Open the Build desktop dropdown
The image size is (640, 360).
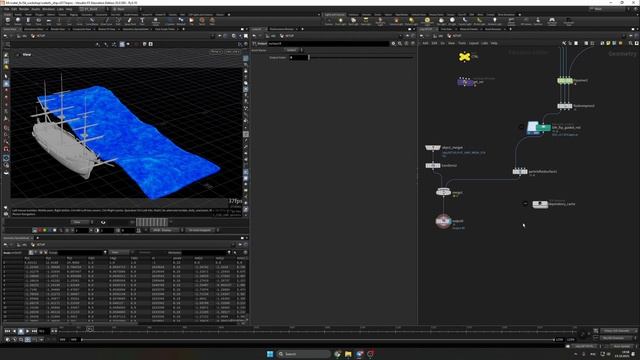(93, 9)
